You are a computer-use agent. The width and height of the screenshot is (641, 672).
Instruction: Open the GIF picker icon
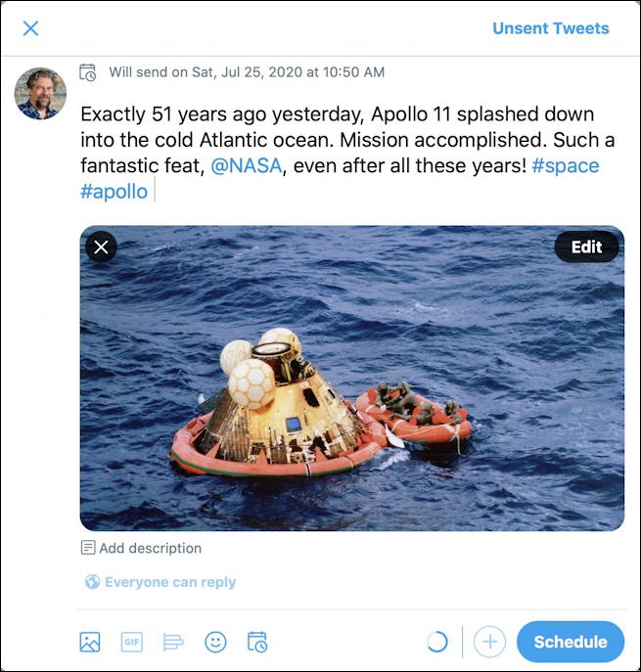click(x=131, y=643)
